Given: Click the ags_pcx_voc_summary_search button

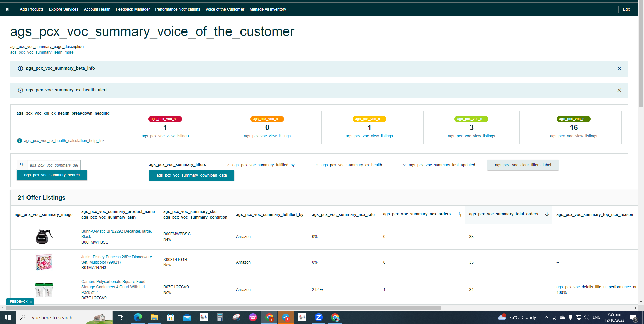Looking at the screenshot, I should [x=52, y=175].
